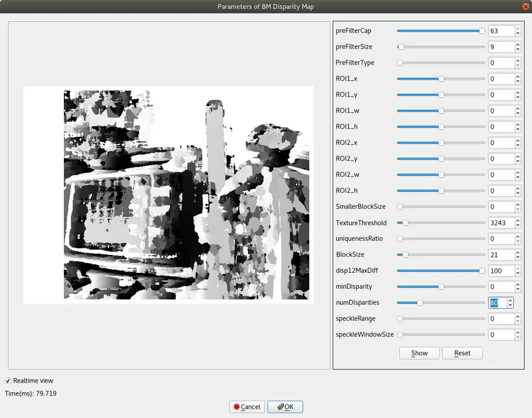Click the preFilterSize slider
This screenshot has height=418, width=532.
[441, 47]
